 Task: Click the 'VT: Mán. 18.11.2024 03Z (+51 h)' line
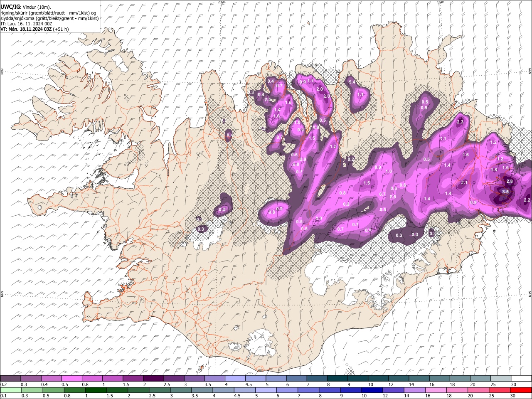[34, 29]
